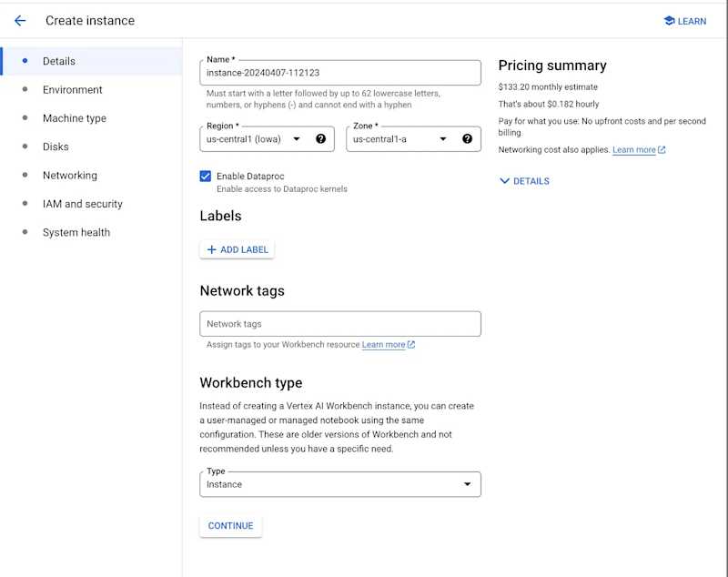Click the external link icon in Pricing summary
This screenshot has width=728, height=577.
(662, 150)
